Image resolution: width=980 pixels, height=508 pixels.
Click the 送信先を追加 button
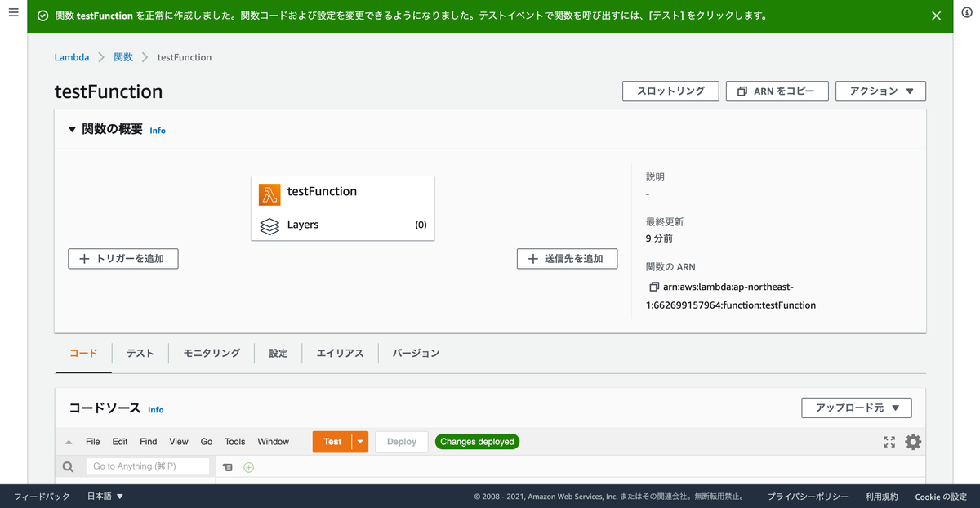tap(568, 258)
